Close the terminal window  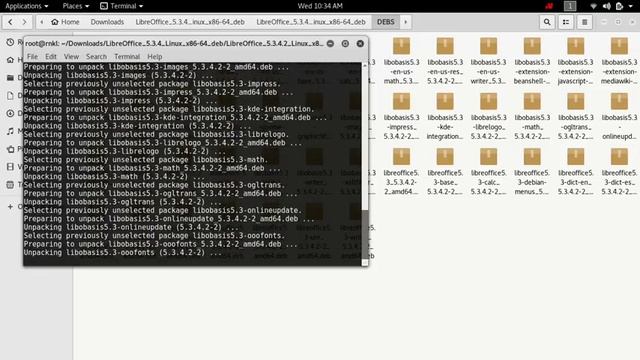tap(360, 43)
